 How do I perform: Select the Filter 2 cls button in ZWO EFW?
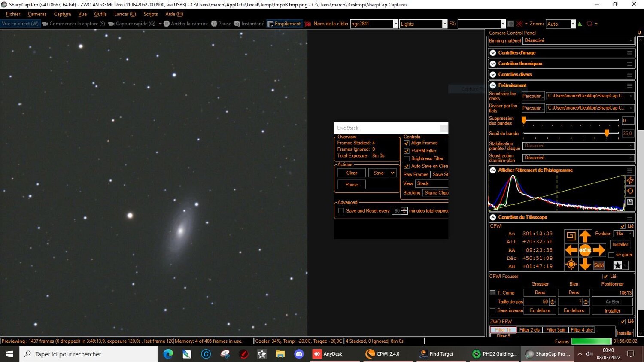click(x=529, y=330)
